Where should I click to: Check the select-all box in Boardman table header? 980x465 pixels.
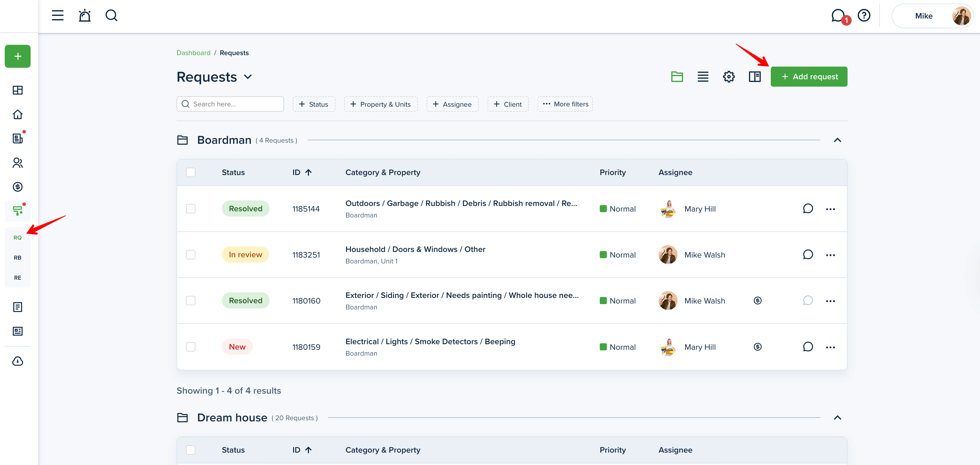tap(191, 172)
